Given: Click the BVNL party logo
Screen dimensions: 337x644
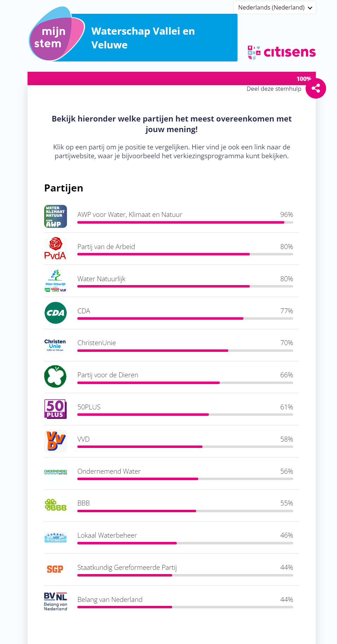Looking at the screenshot, I should 55,602.
